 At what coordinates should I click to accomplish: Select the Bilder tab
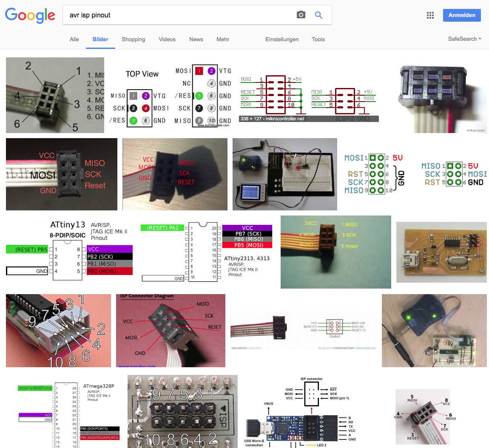click(100, 40)
